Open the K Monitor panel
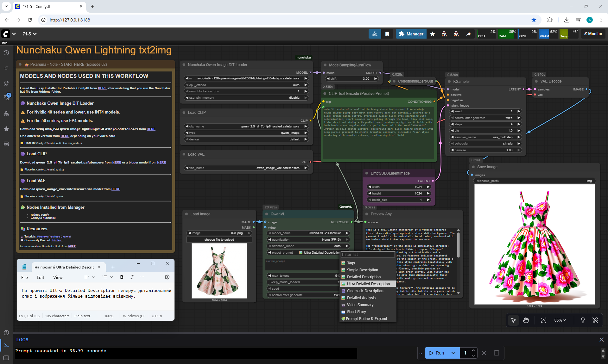 (593, 34)
